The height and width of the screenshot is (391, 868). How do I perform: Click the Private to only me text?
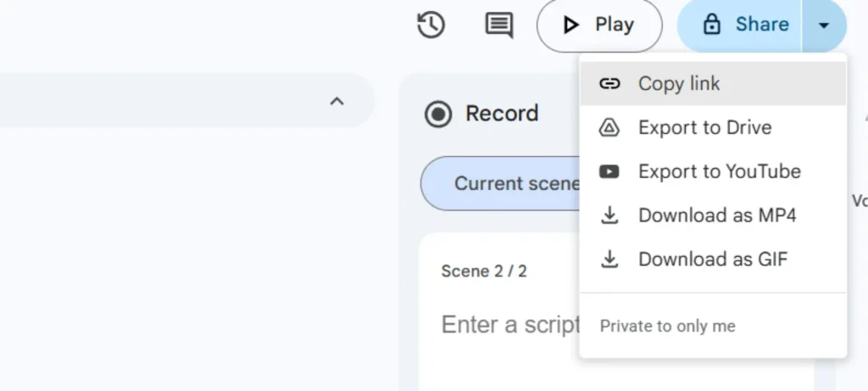coord(667,327)
